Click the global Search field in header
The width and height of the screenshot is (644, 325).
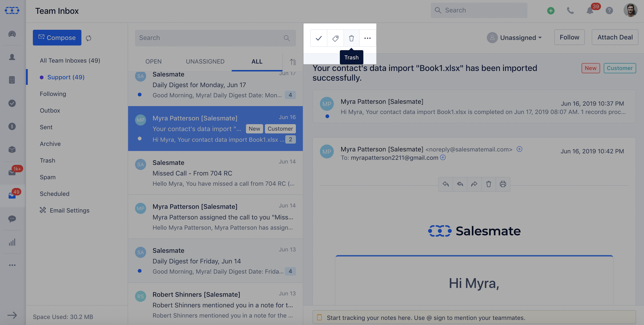click(x=479, y=10)
